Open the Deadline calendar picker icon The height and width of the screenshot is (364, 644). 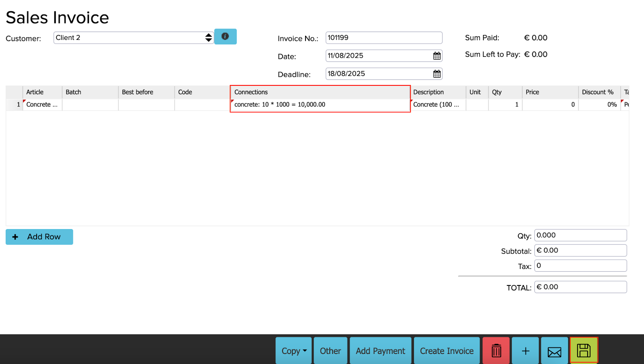pos(437,74)
